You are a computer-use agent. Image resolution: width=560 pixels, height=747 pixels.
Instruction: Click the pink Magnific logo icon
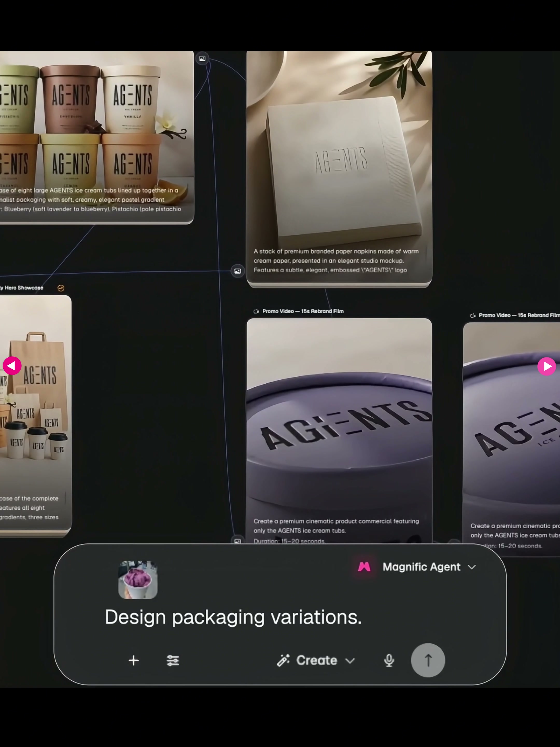[364, 567]
